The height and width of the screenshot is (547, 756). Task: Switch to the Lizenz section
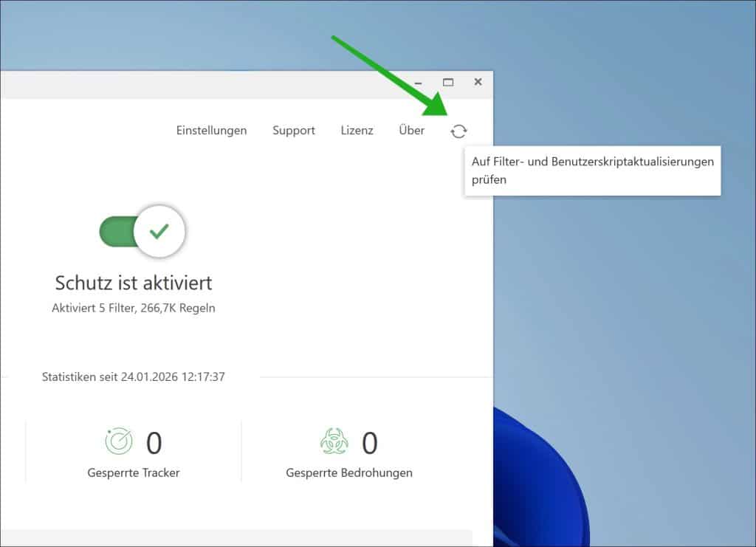click(357, 130)
